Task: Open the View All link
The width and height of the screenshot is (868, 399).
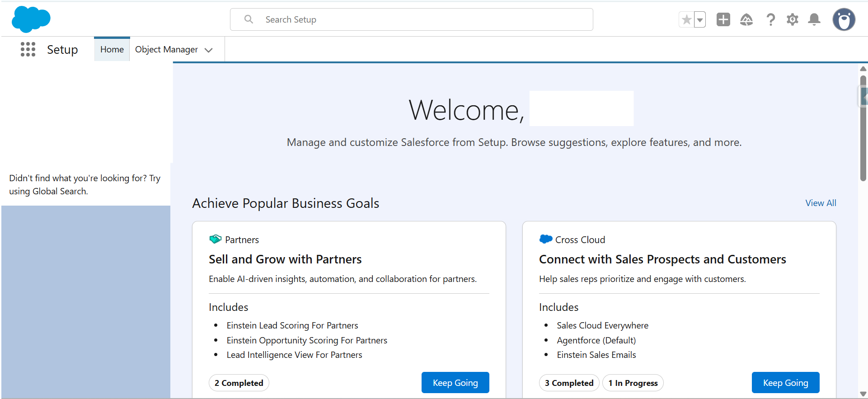Action: (821, 203)
